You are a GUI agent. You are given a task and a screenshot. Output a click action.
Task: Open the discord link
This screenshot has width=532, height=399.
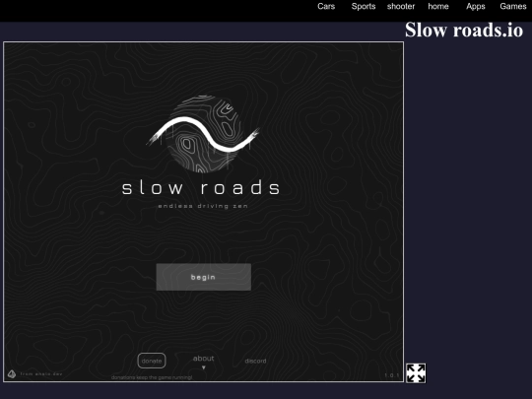(x=255, y=361)
